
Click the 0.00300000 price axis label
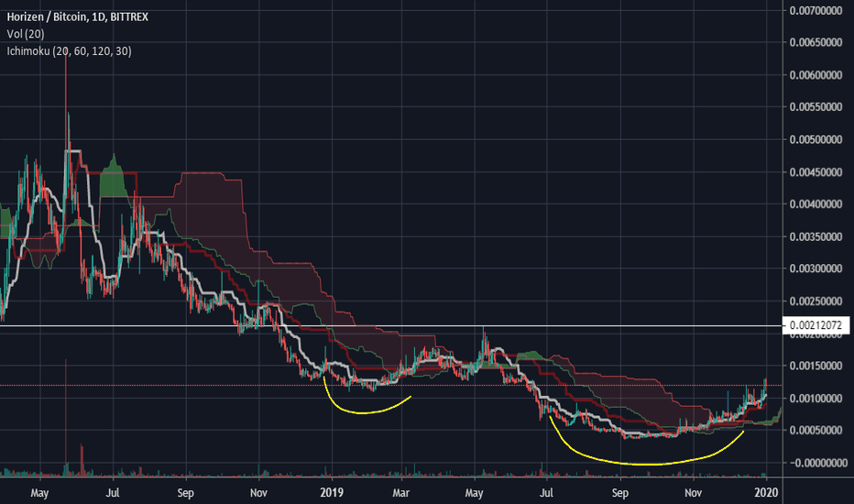tap(816, 268)
